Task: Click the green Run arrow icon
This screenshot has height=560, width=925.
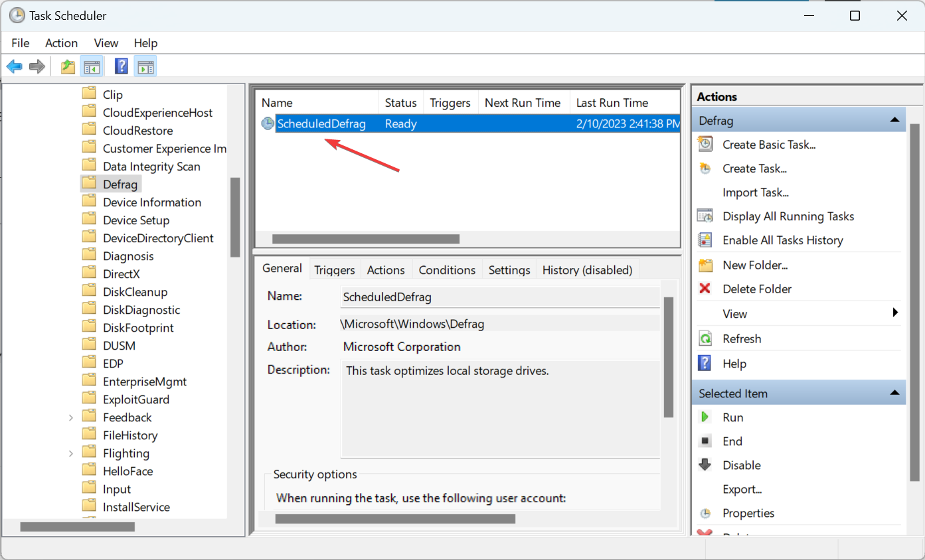Action: tap(705, 417)
